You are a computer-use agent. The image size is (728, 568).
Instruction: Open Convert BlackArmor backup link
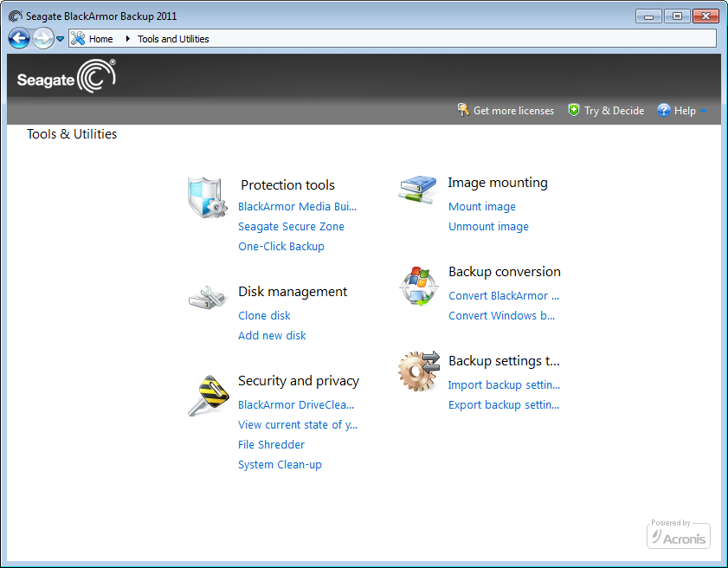(x=504, y=296)
